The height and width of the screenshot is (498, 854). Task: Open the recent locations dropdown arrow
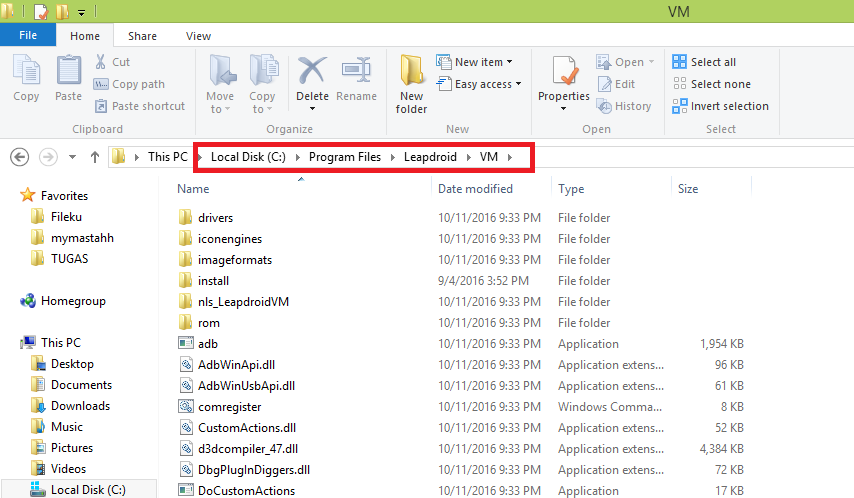(72, 157)
